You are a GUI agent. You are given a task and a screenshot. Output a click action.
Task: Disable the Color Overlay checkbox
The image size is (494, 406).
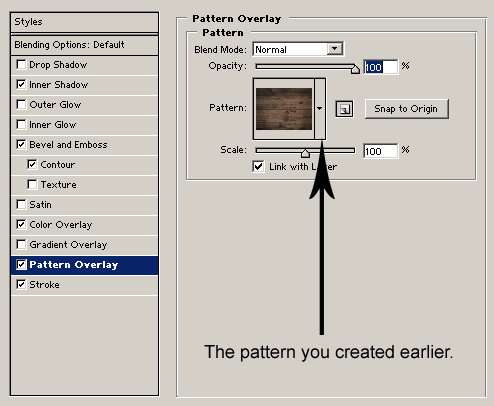point(21,224)
